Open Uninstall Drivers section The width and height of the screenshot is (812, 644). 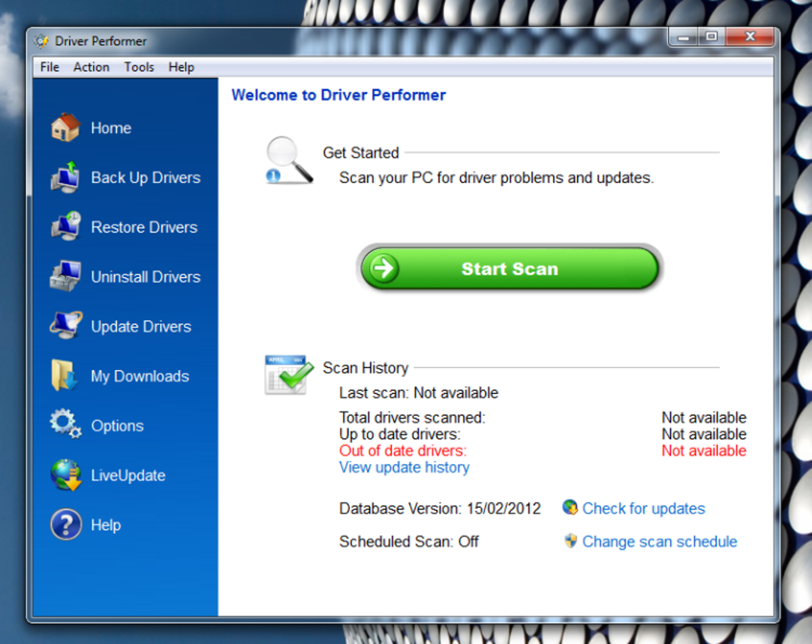pyautogui.click(x=146, y=277)
